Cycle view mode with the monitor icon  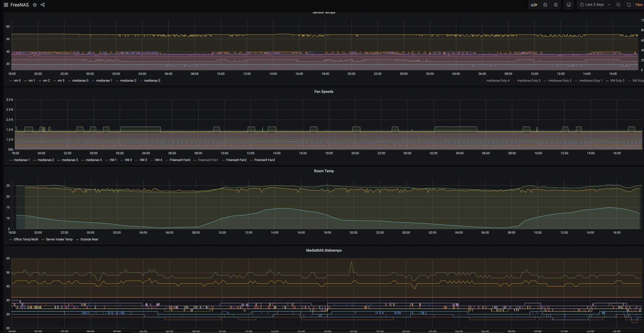(x=569, y=5)
